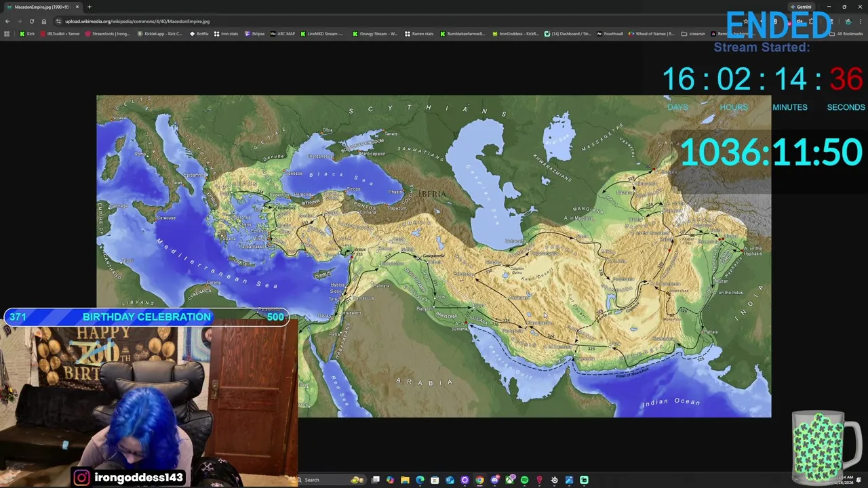868x488 pixels.
Task: Open the Kicklet.app bookmark
Action: (159, 34)
